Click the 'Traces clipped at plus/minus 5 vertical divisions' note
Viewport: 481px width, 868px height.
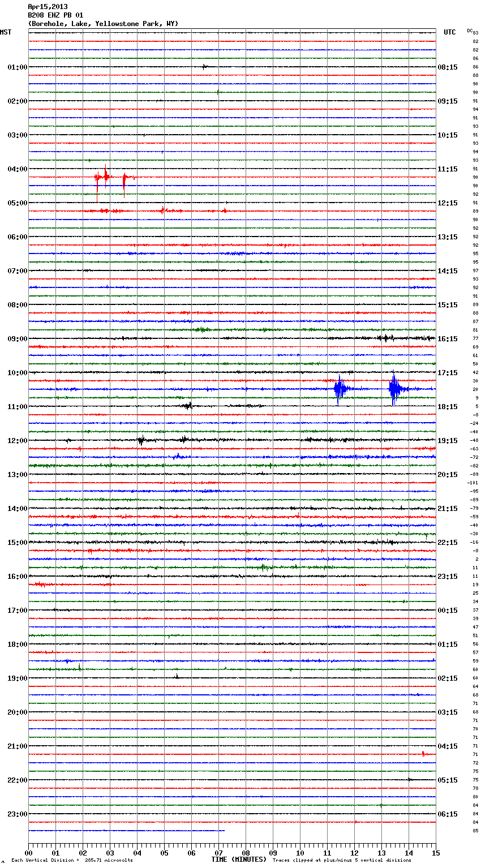[342, 860]
